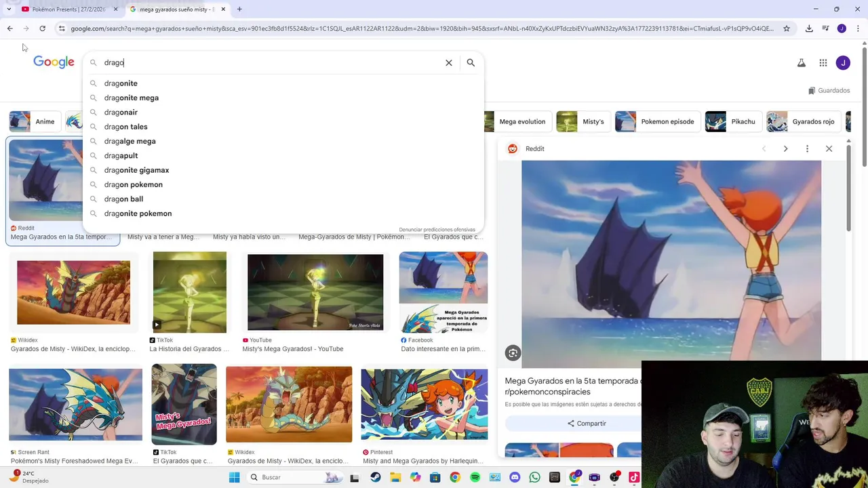Open Guardados saved items link
868x488 pixels.
click(829, 90)
